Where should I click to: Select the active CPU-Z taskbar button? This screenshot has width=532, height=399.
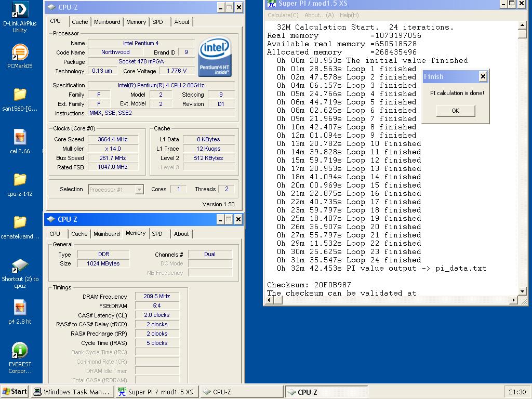[326, 392]
